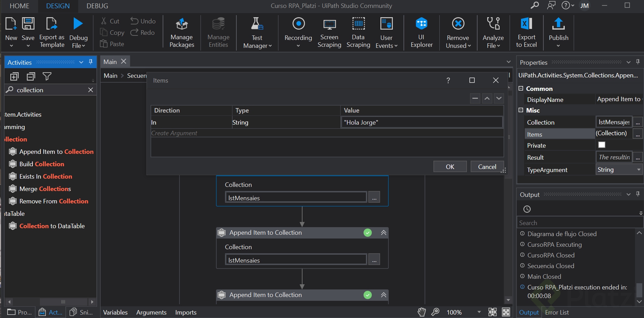Screen dimensions: 644x318
Task: Open the Output panel options dropdown
Action: tap(628, 194)
